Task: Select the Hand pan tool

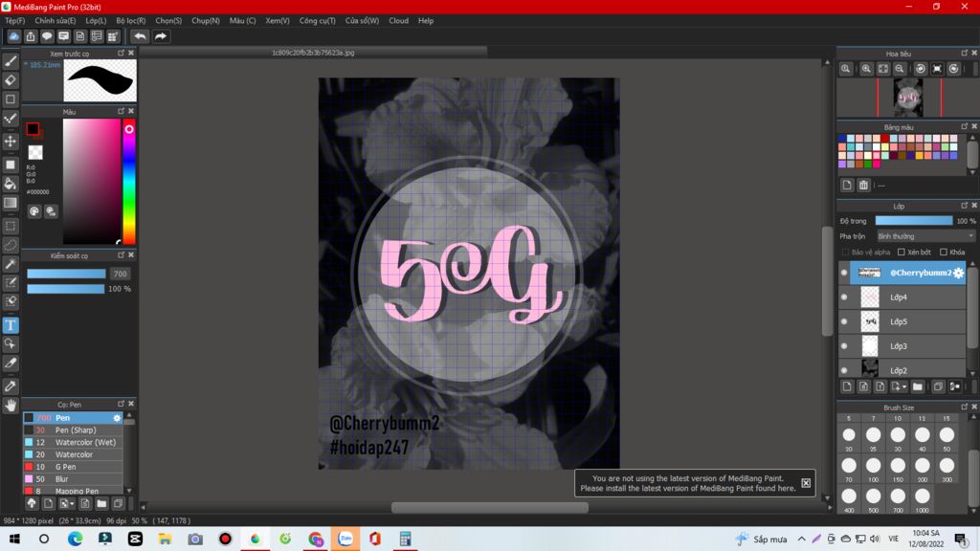Action: pyautogui.click(x=11, y=406)
